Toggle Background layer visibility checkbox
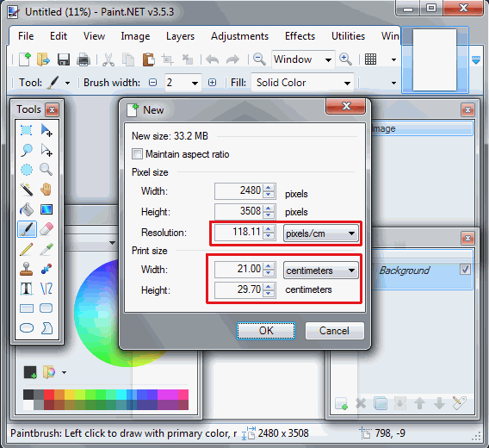489x448 pixels. click(x=465, y=269)
